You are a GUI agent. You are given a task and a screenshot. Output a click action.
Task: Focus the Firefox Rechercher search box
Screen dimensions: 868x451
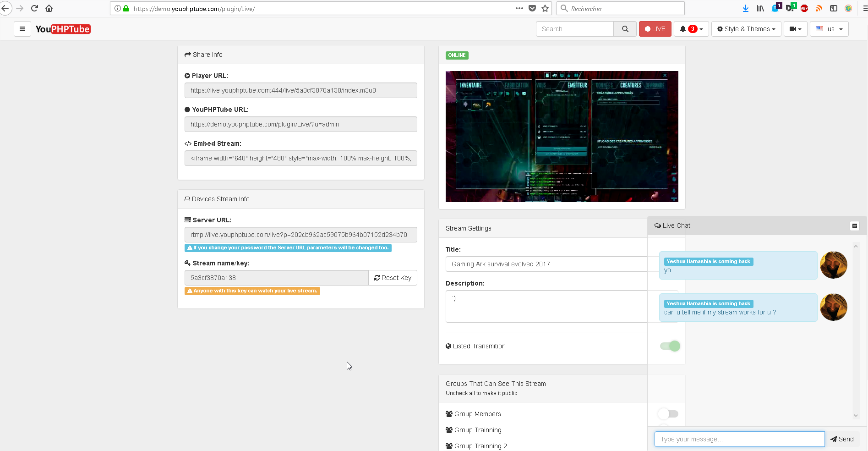[x=621, y=8]
